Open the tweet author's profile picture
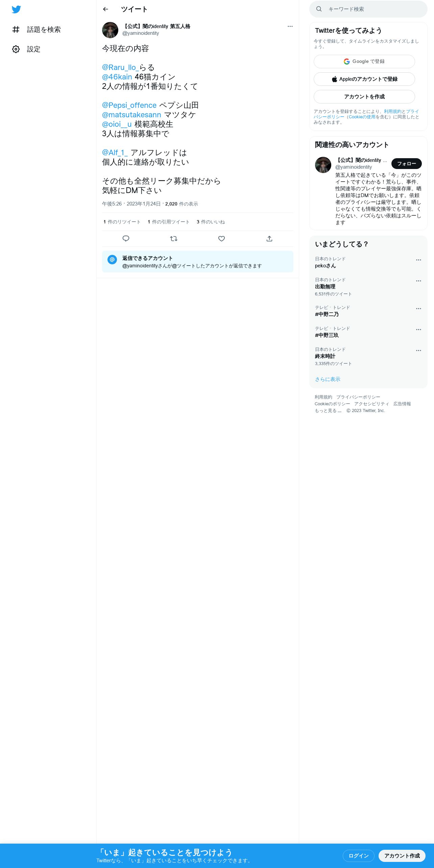 point(110,30)
